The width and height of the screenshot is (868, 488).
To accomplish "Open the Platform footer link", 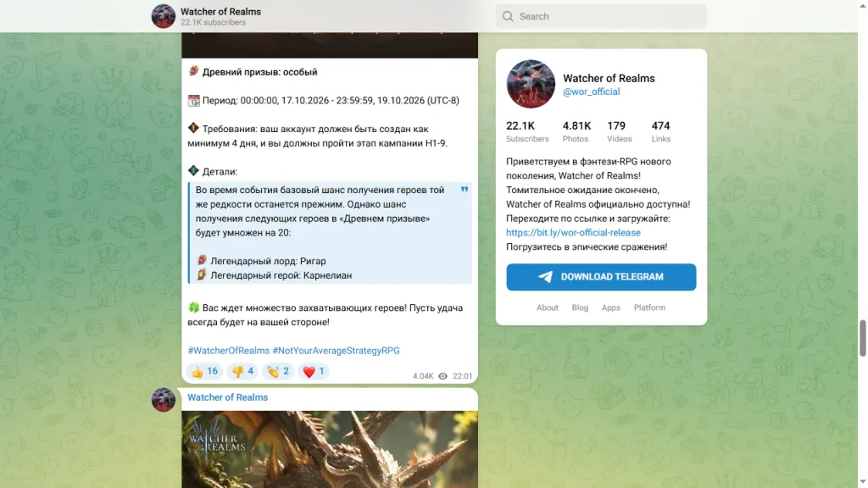I will [649, 308].
